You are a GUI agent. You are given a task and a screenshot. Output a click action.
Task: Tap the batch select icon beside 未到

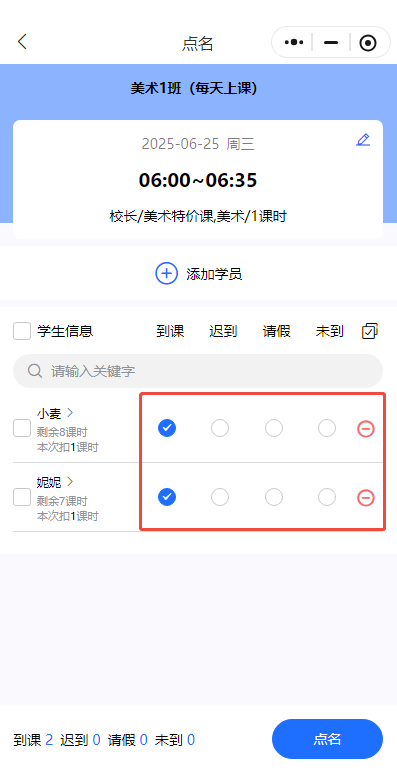(x=369, y=331)
